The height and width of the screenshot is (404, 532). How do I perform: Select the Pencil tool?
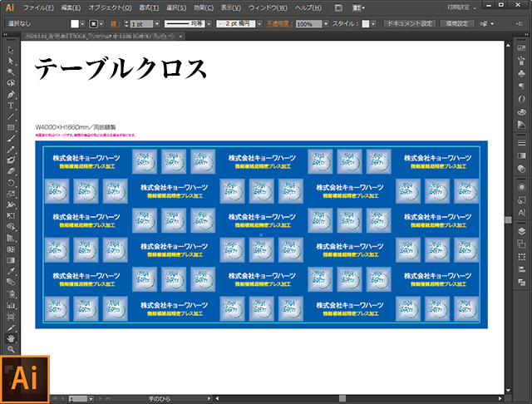click(11, 150)
